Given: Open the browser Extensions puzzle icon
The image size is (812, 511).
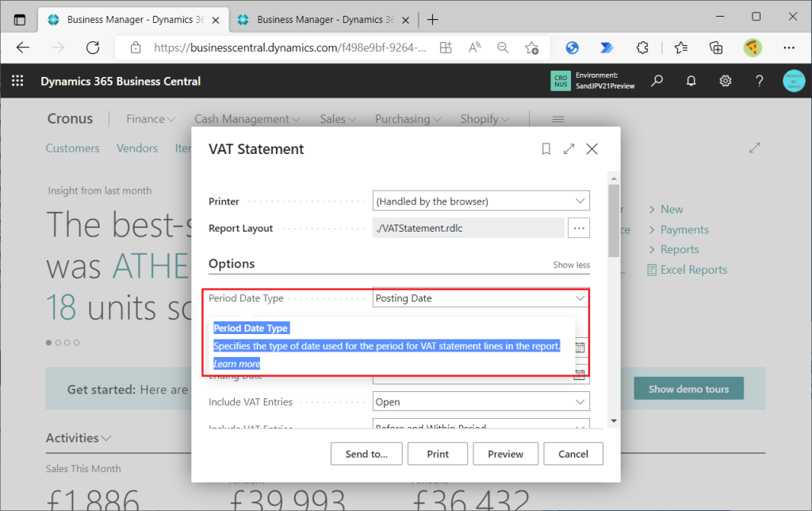Looking at the screenshot, I should 642,48.
